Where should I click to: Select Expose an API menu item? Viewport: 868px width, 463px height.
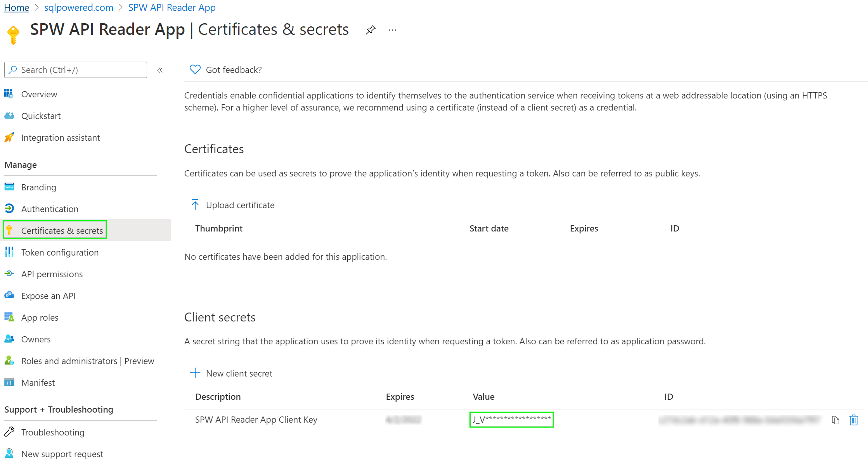click(48, 295)
